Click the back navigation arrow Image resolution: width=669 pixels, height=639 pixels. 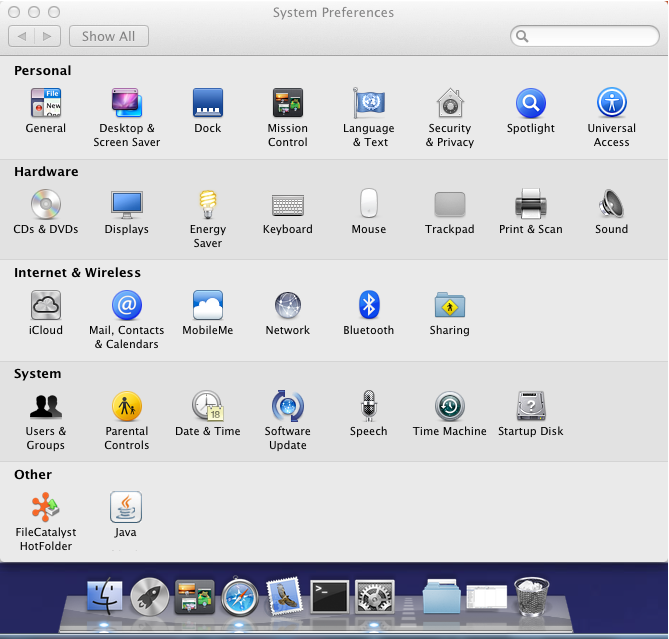point(22,36)
